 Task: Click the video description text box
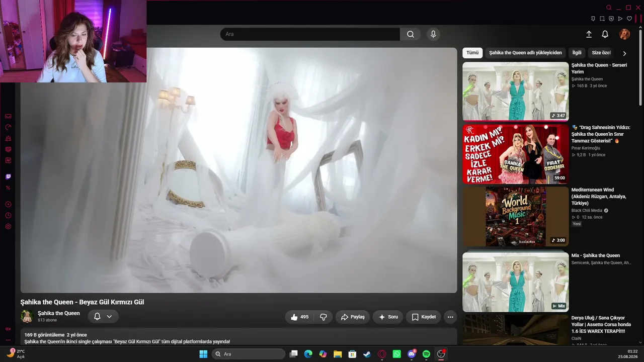[x=238, y=337]
